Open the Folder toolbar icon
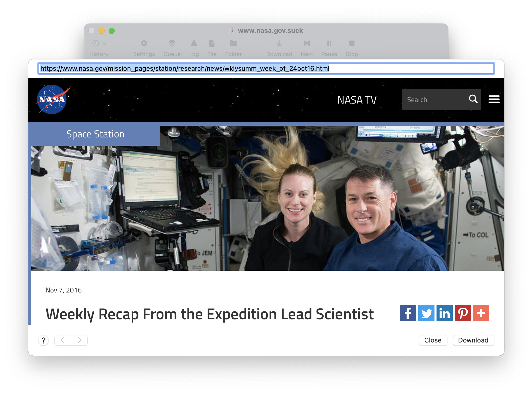This screenshot has width=532, height=393. (233, 43)
